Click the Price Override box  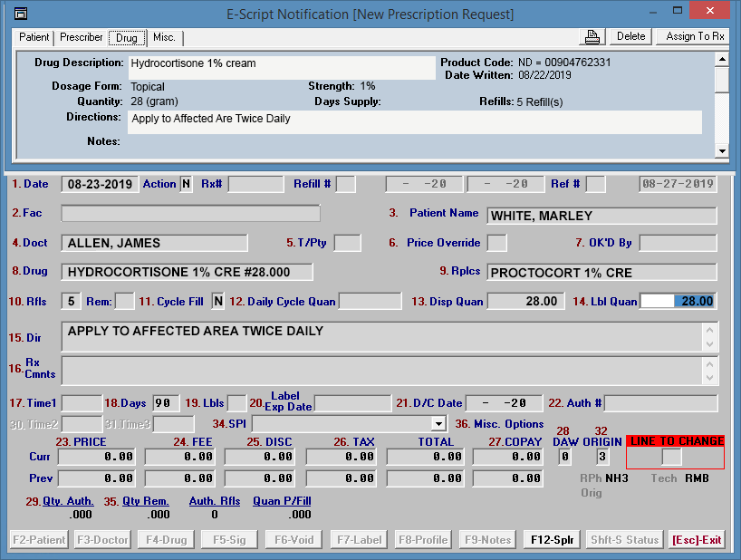[496, 243]
